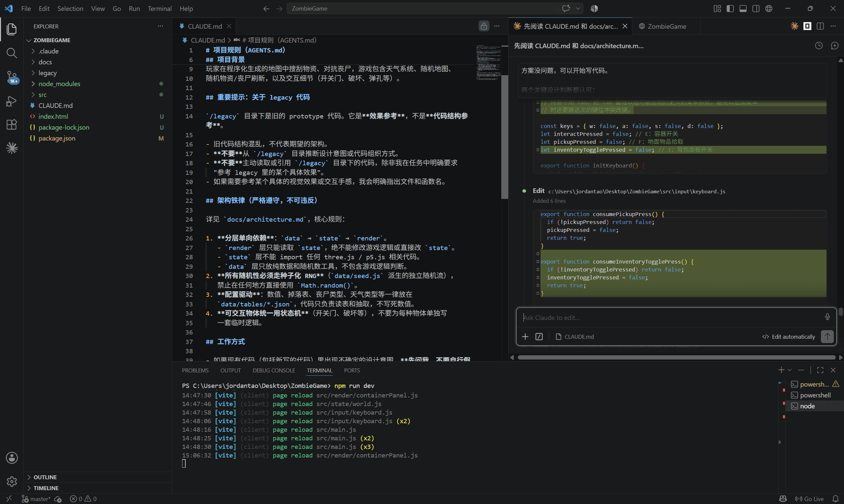Expand the node_modules folder

[x=98, y=83]
